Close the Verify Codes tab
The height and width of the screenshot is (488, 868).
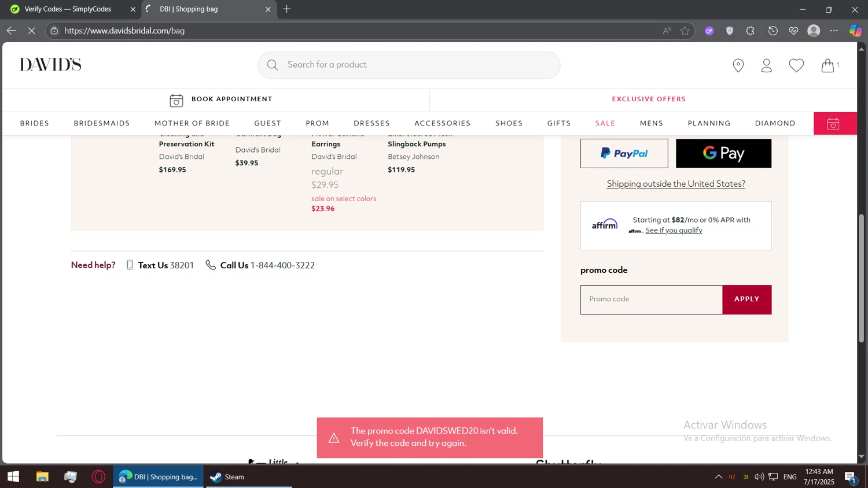pos(133,9)
